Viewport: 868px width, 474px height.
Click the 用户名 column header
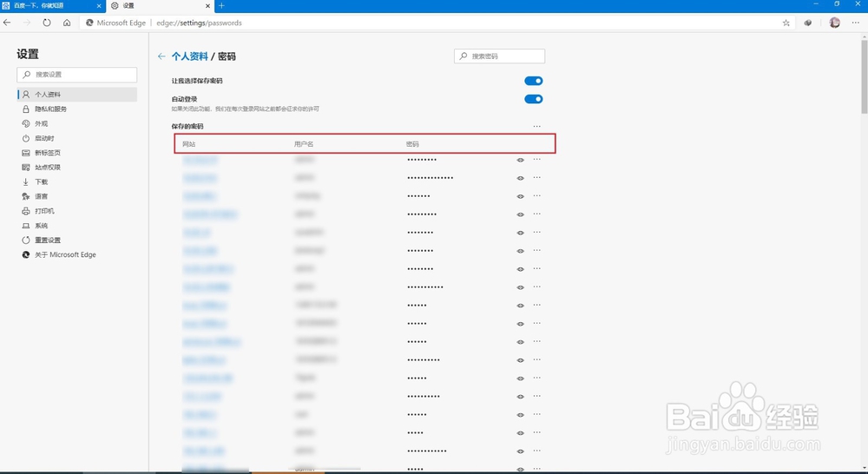coord(303,144)
